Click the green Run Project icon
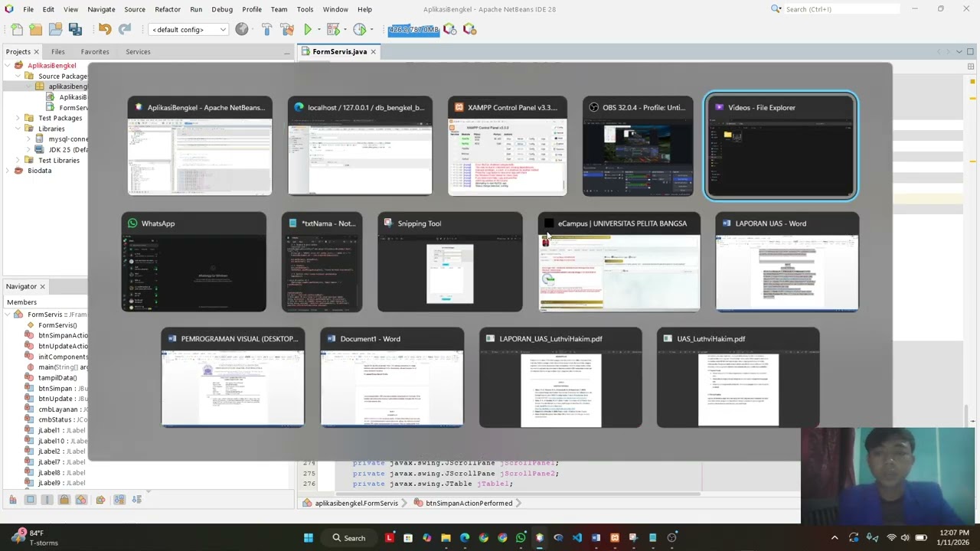This screenshot has height=551, width=980. click(308, 29)
